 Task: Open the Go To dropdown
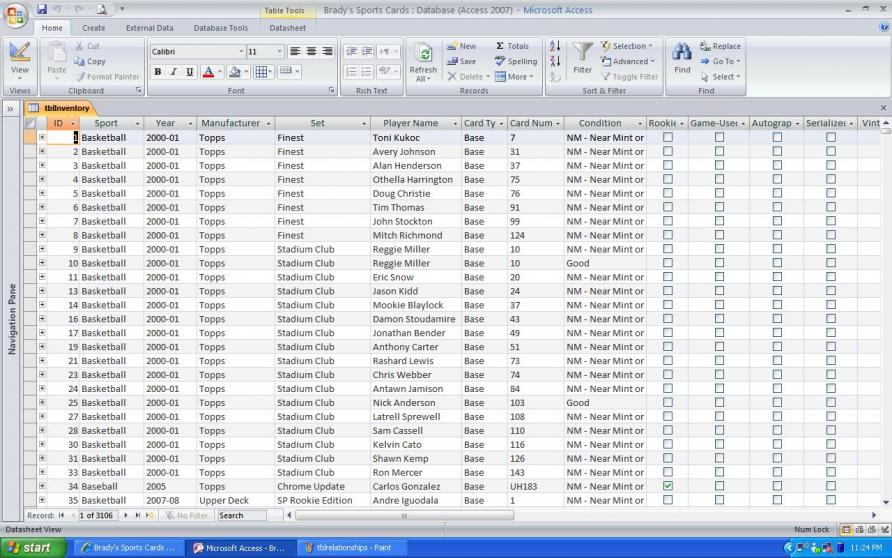pyautogui.click(x=721, y=61)
